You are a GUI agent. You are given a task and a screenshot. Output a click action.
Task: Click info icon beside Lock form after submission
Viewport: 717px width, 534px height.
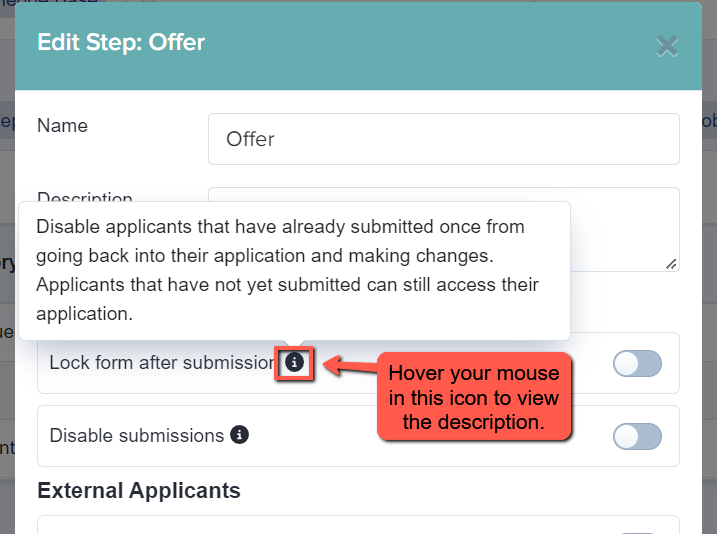[294, 363]
